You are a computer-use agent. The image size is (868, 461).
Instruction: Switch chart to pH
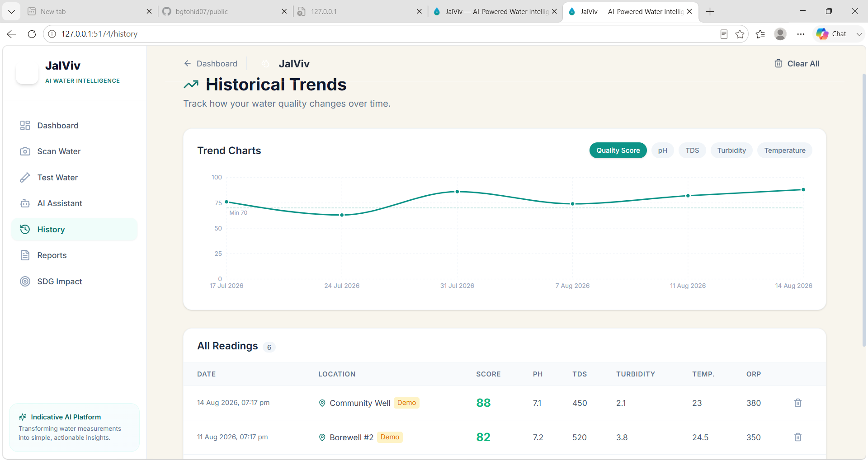[662, 151]
